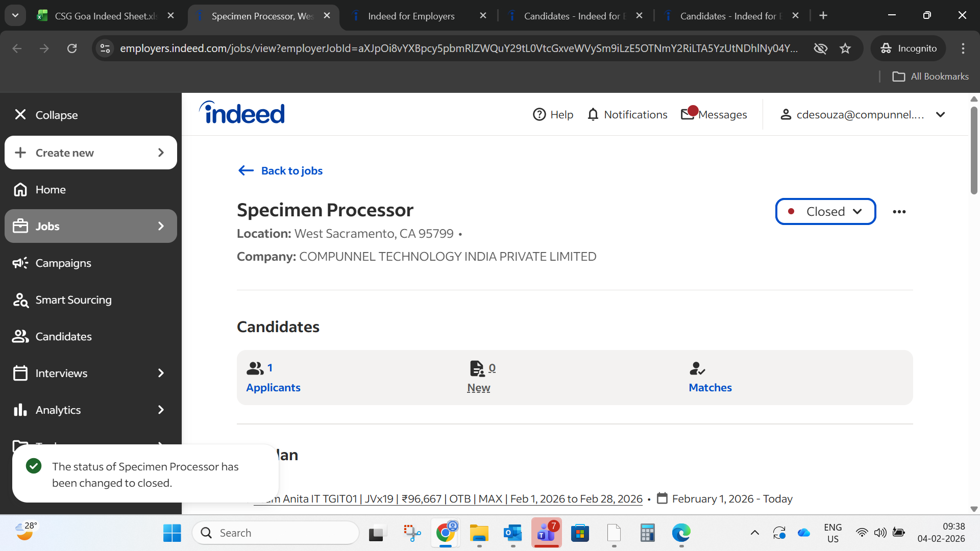Toggle third-party cookie blocking eye icon
The image size is (980, 551).
(820, 48)
